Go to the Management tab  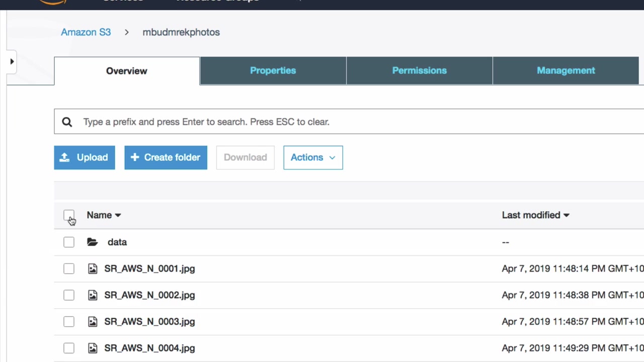coord(566,70)
